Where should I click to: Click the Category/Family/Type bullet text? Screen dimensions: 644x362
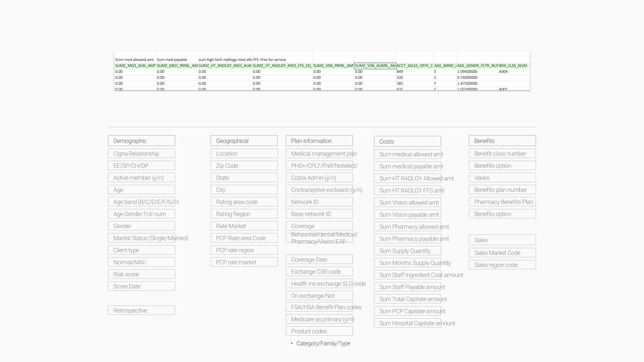click(x=323, y=343)
